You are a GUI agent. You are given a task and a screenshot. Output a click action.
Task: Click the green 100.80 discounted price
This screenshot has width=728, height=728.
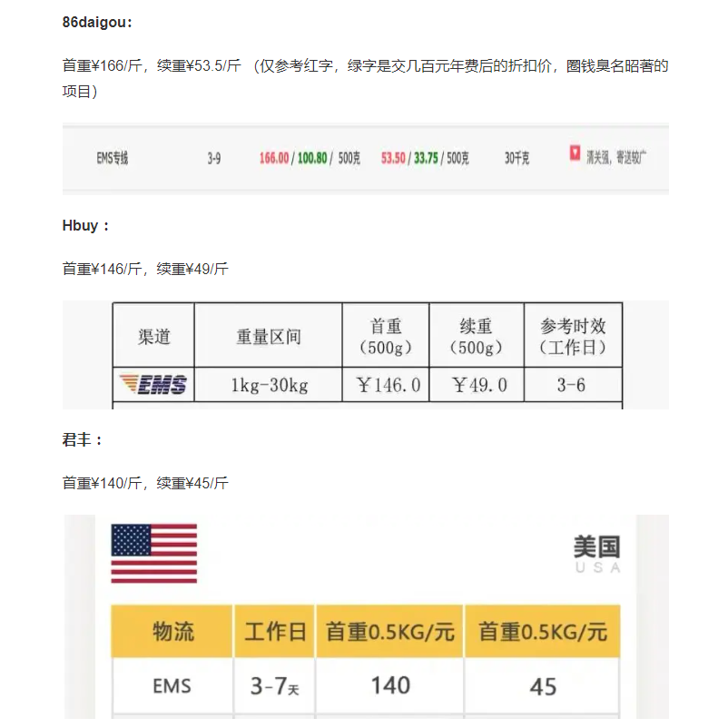pyautogui.click(x=312, y=158)
